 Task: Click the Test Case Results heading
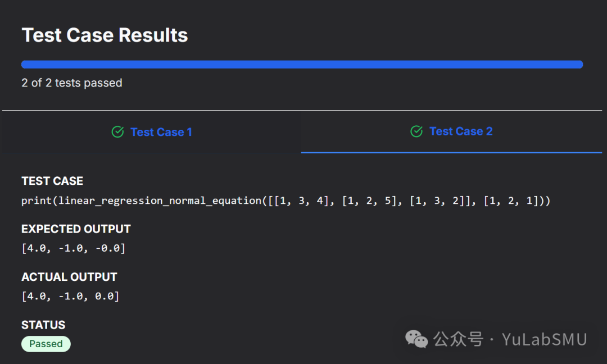point(105,35)
